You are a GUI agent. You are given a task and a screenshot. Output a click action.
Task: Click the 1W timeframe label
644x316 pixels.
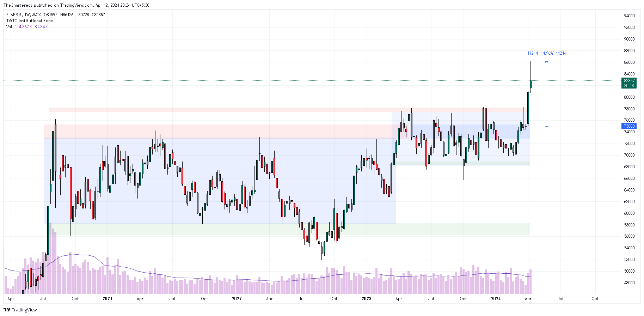pyautogui.click(x=27, y=15)
